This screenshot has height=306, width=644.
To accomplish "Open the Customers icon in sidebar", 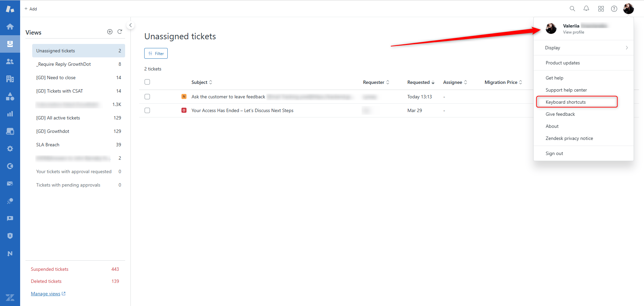I will (x=10, y=61).
